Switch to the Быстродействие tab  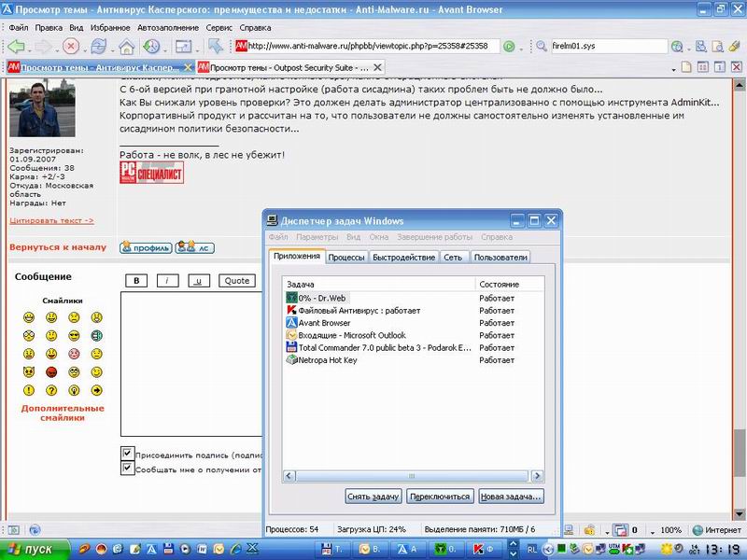coord(403,258)
